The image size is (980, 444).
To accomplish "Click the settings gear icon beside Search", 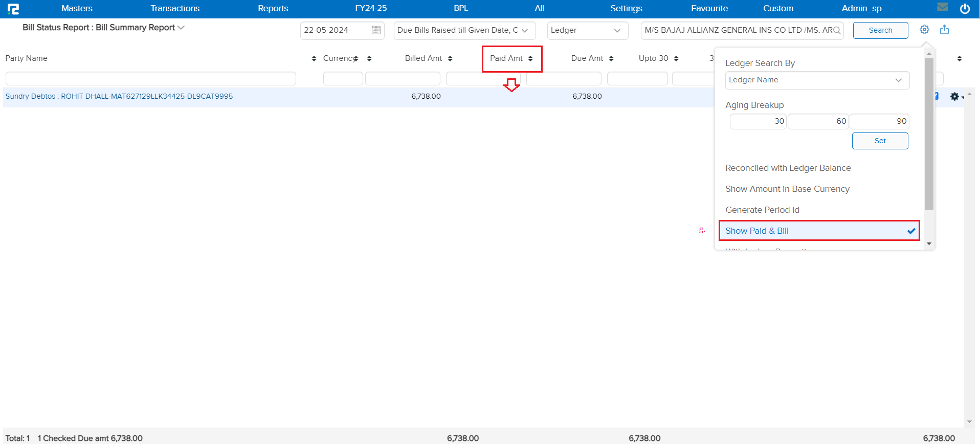I will (x=924, y=30).
